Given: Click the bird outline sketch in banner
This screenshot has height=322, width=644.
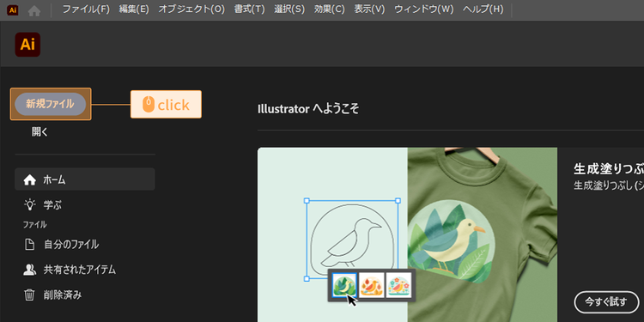Looking at the screenshot, I should point(352,240).
